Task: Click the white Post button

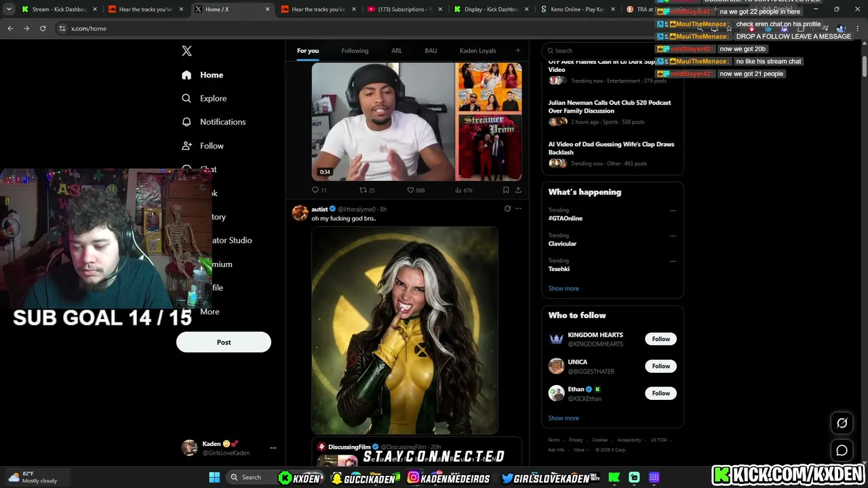Action: coord(224,342)
